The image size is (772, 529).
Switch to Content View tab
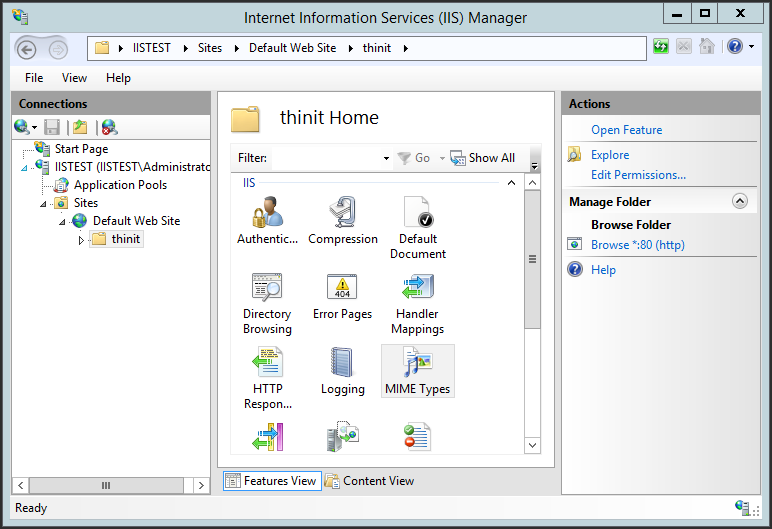(x=369, y=481)
